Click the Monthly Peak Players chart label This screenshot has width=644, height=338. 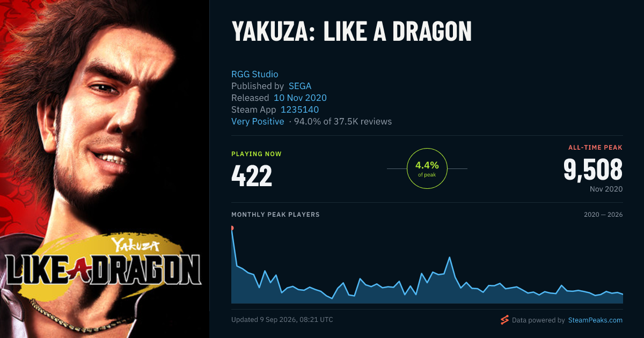(x=275, y=215)
